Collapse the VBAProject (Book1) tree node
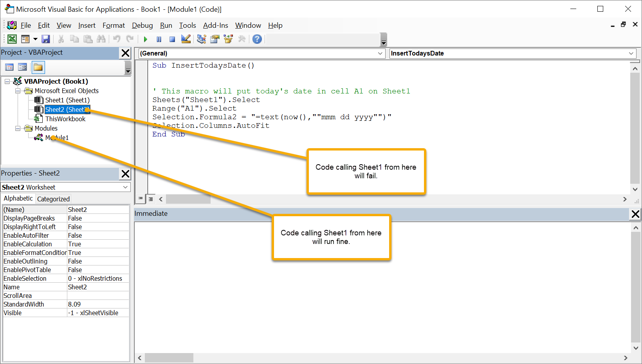The height and width of the screenshot is (364, 642). point(7,81)
